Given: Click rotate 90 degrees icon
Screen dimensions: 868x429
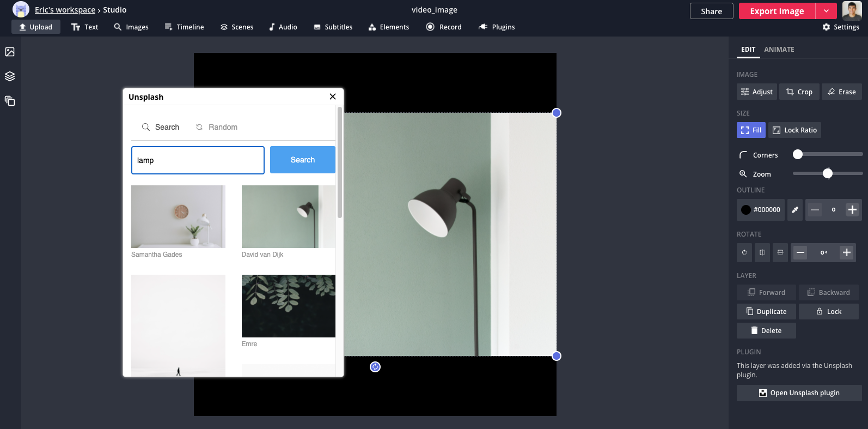Looking at the screenshot, I should point(744,252).
